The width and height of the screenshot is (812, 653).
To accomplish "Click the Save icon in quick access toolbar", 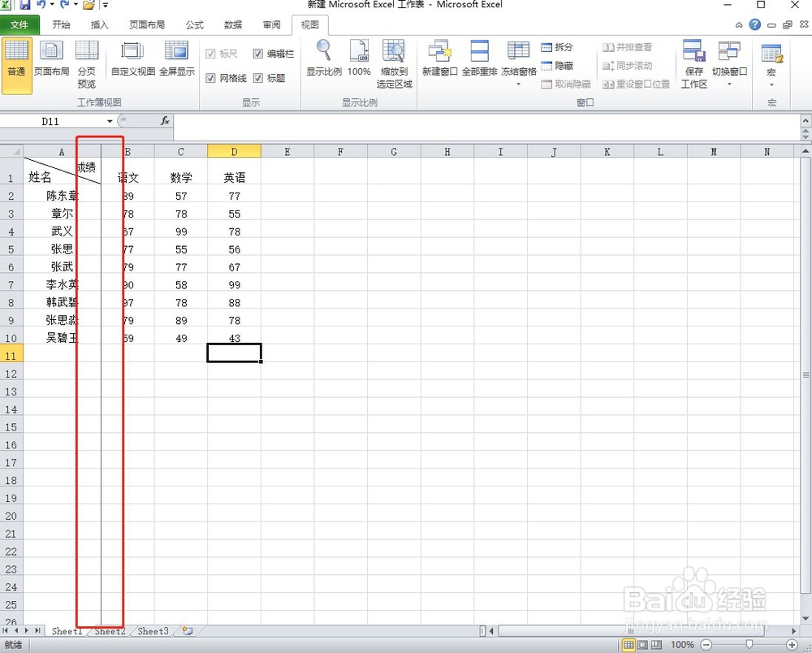I will 25,5.
